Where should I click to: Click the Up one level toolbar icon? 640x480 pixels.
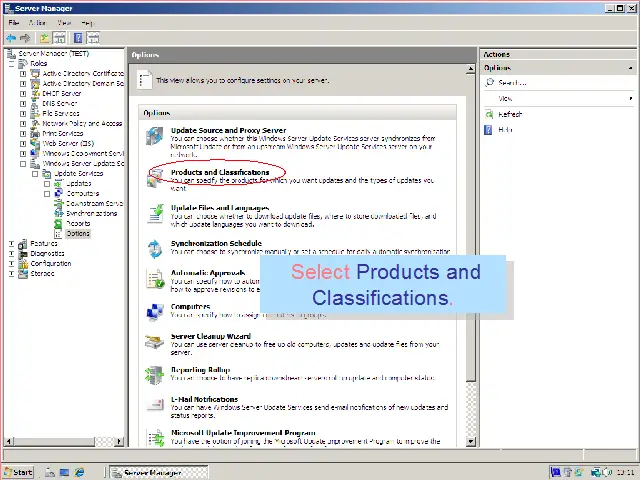(x=44, y=38)
